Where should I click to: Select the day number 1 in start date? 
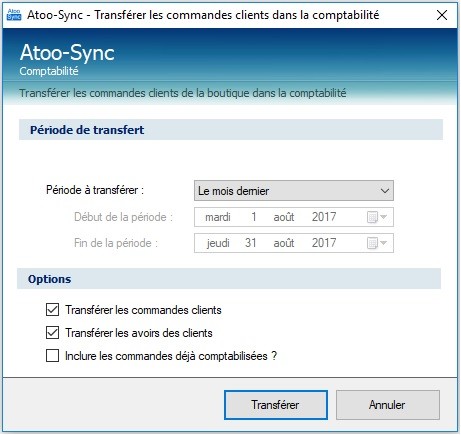(254, 217)
